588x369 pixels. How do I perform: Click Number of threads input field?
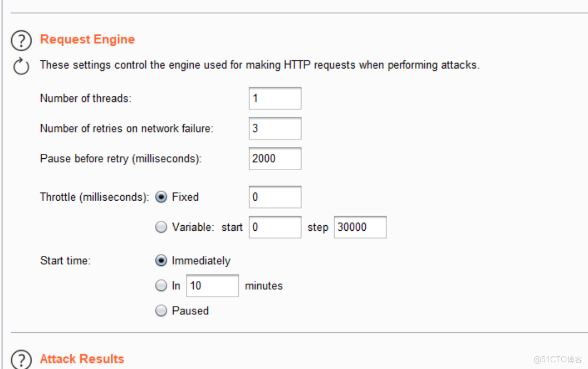275,98
